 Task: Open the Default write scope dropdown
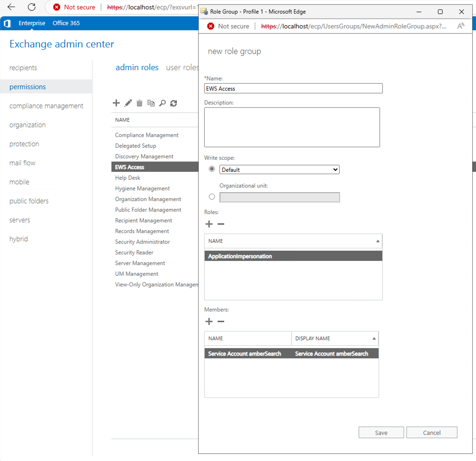point(279,170)
